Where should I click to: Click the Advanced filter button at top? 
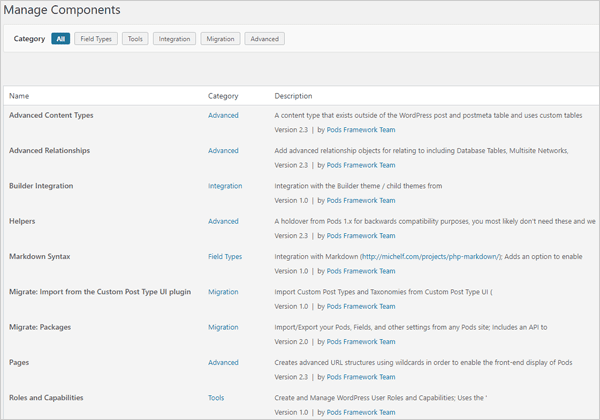[x=265, y=39]
